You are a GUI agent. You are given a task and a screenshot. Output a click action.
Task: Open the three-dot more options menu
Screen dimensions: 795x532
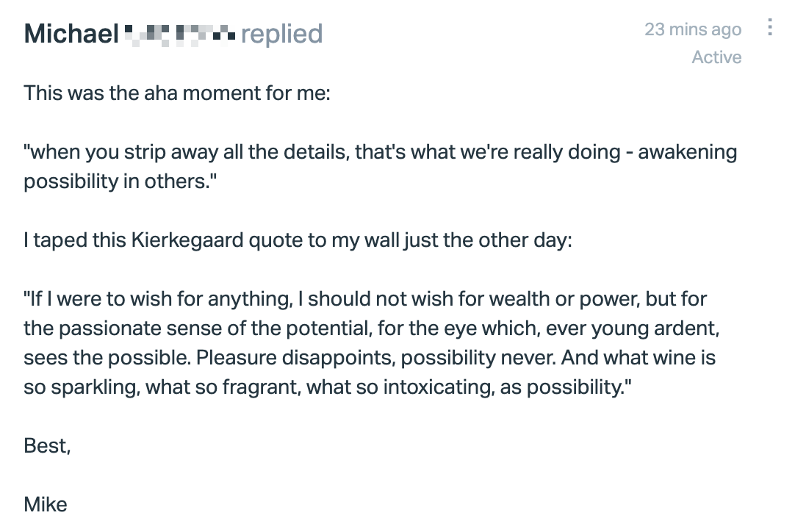coord(769,27)
